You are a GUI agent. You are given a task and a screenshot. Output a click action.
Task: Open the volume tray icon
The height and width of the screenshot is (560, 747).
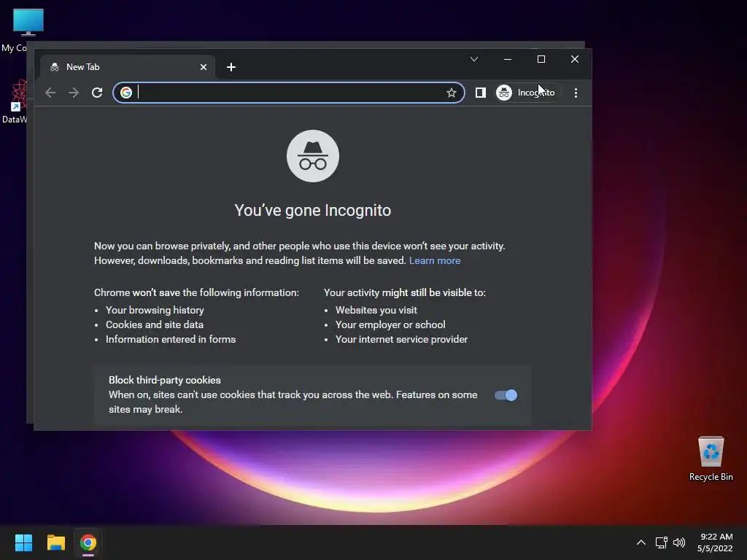pos(679,542)
